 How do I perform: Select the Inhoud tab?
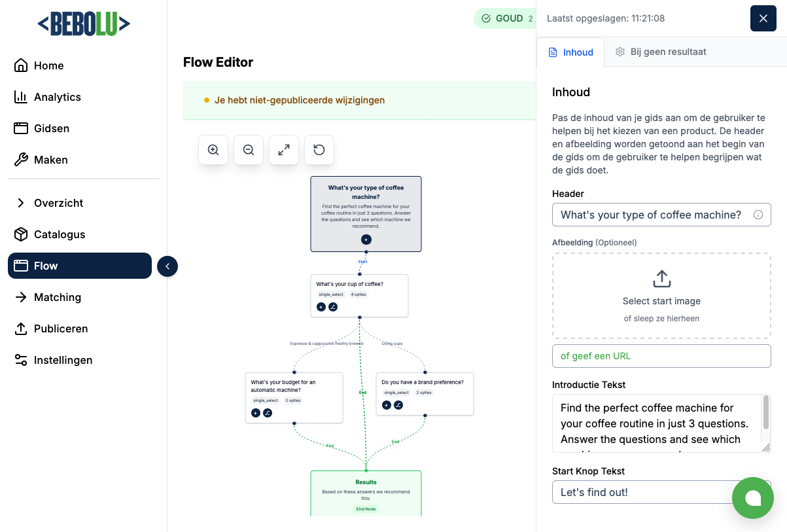[x=570, y=52]
